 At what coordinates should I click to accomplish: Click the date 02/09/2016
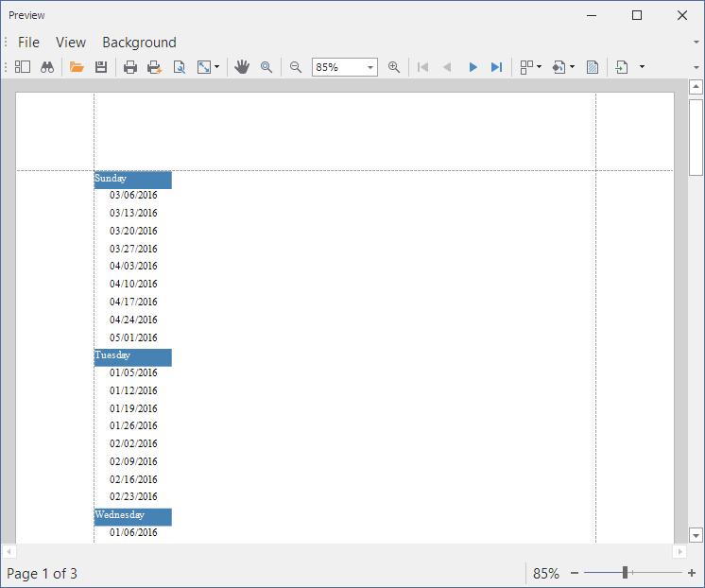(x=133, y=461)
